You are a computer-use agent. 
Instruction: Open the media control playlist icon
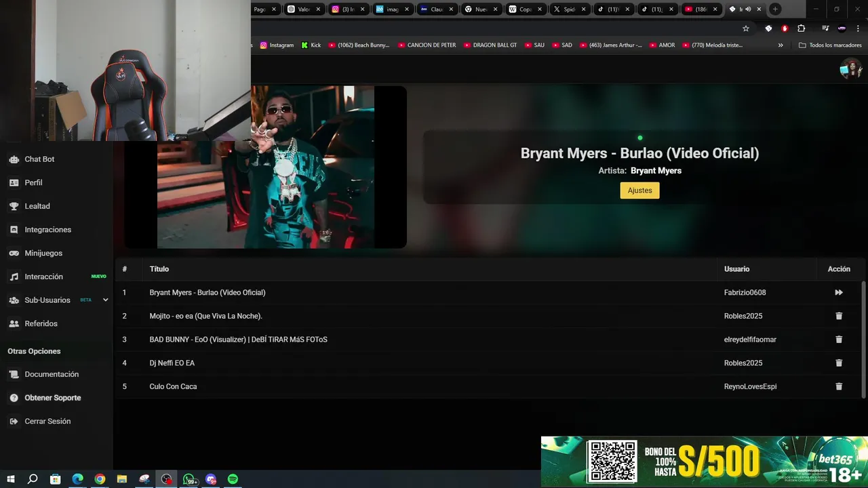[825, 28]
